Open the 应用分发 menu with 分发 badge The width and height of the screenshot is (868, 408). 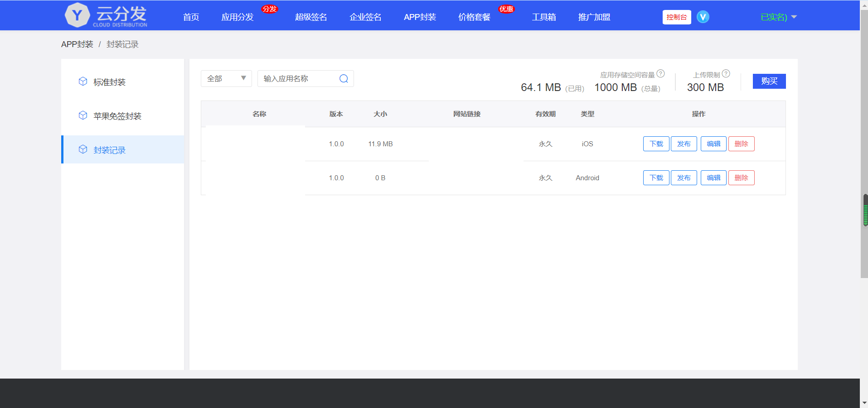pyautogui.click(x=237, y=17)
